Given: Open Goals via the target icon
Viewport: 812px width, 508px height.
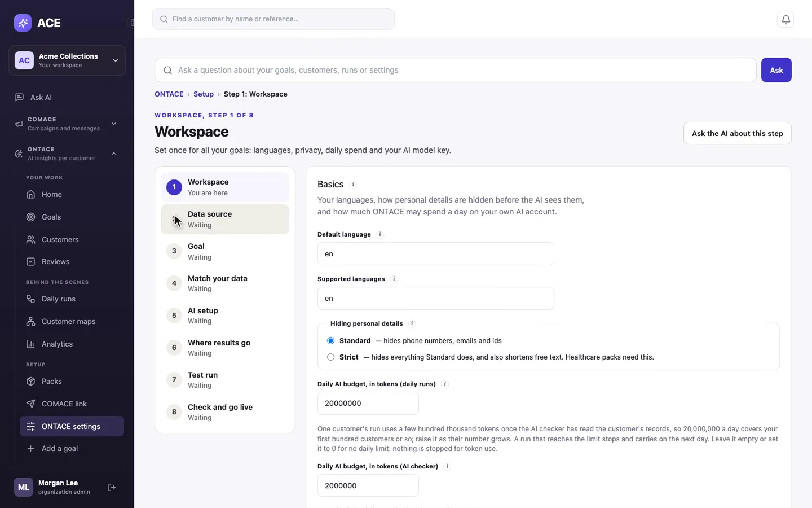Looking at the screenshot, I should 31,217.
